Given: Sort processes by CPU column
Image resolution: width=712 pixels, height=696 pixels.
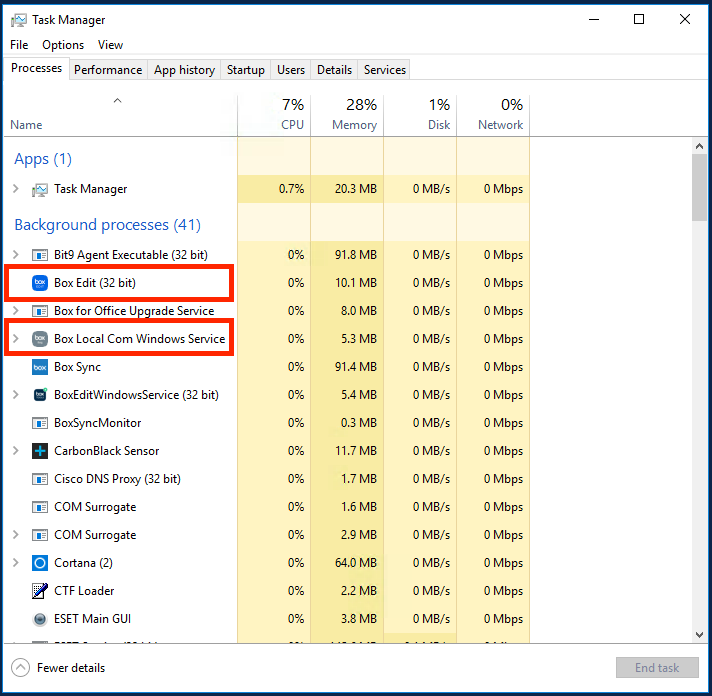Looking at the screenshot, I should pyautogui.click(x=274, y=115).
